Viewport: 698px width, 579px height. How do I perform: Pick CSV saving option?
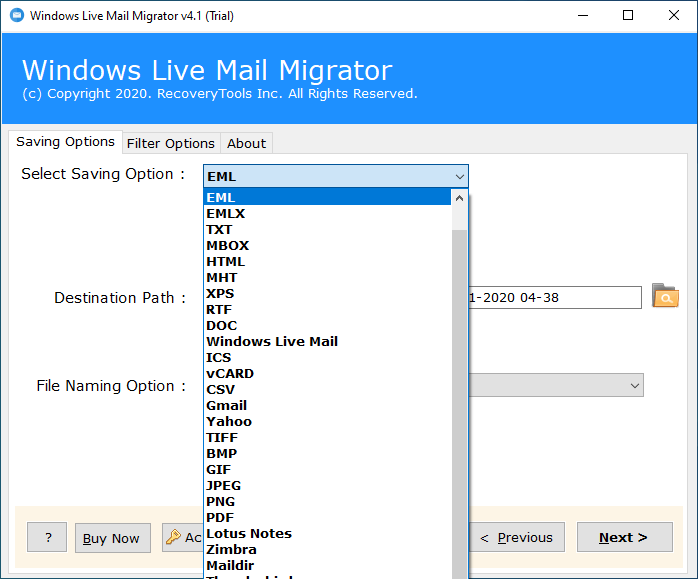pos(327,390)
